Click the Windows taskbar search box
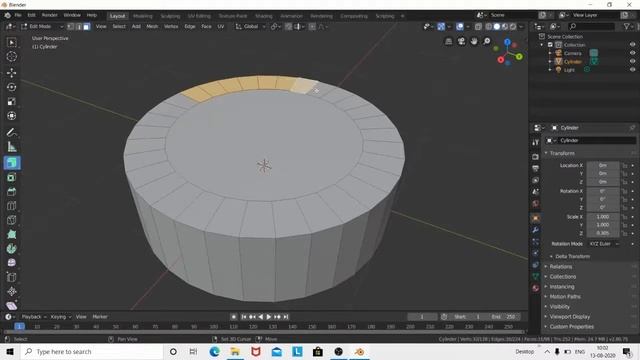Screen dimensions: 640x360 tap(92, 352)
